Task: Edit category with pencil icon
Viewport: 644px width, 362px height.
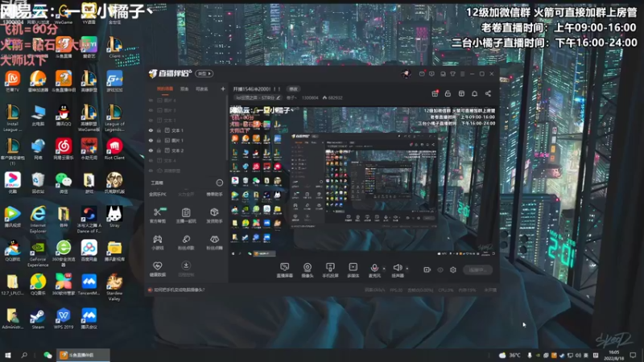Action: pyautogui.click(x=278, y=97)
